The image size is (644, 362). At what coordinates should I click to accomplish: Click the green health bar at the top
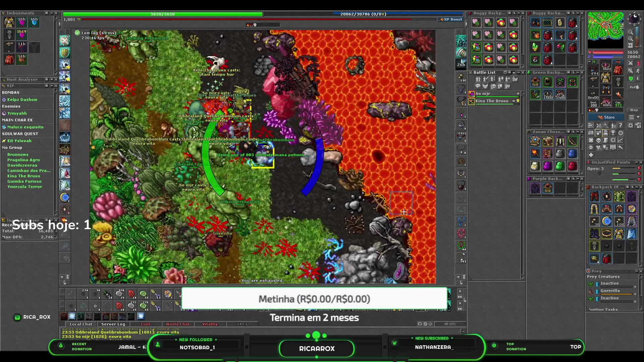click(163, 14)
